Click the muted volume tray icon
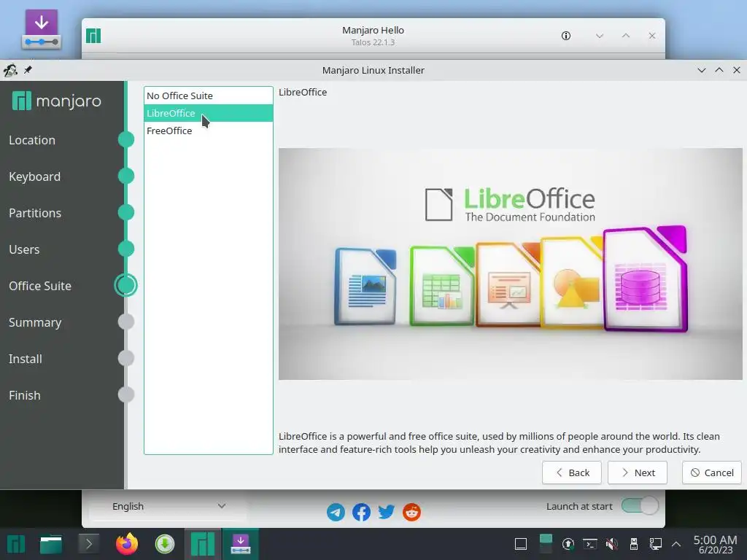The width and height of the screenshot is (747, 560). (x=612, y=544)
